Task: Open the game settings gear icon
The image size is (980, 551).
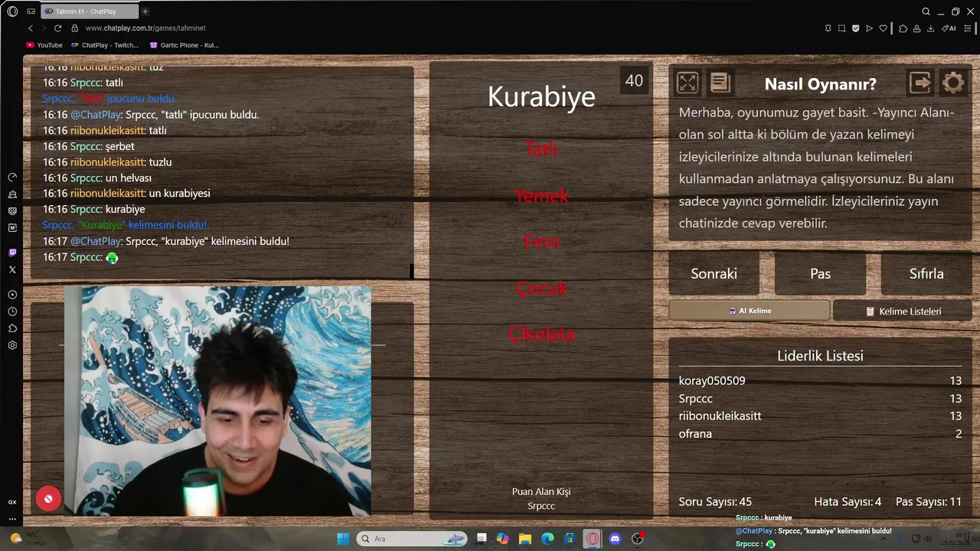Action: [953, 83]
